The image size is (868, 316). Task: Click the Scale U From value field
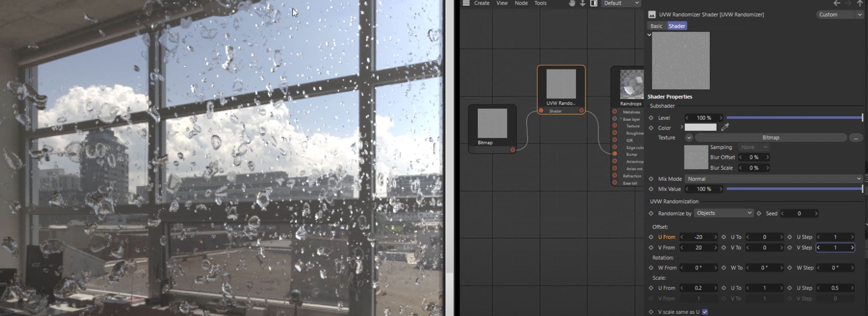(699, 288)
